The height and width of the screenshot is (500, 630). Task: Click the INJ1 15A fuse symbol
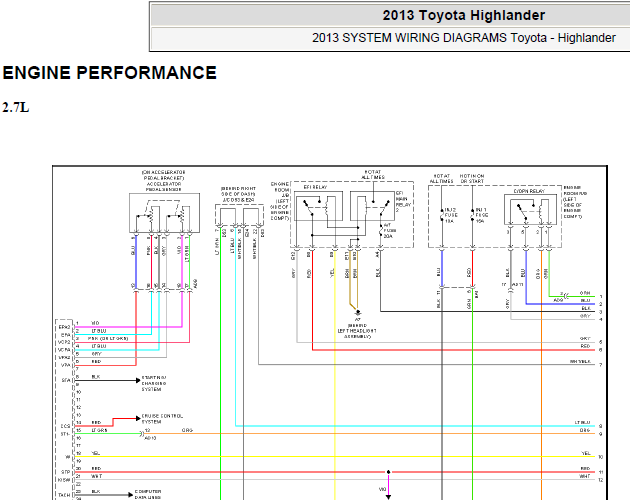click(x=472, y=215)
